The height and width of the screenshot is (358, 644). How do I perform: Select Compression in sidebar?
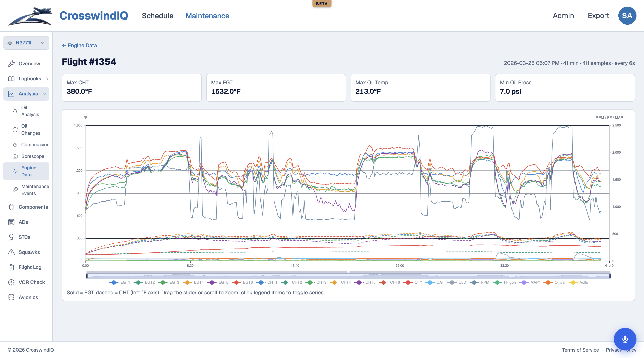(35, 145)
